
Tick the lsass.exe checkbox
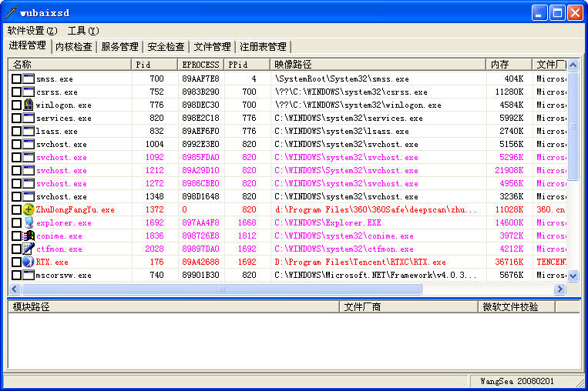pyautogui.click(x=16, y=131)
